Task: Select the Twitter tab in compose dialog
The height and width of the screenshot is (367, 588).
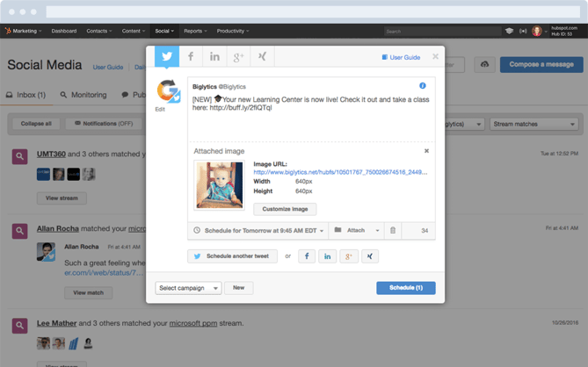Action: coord(167,56)
